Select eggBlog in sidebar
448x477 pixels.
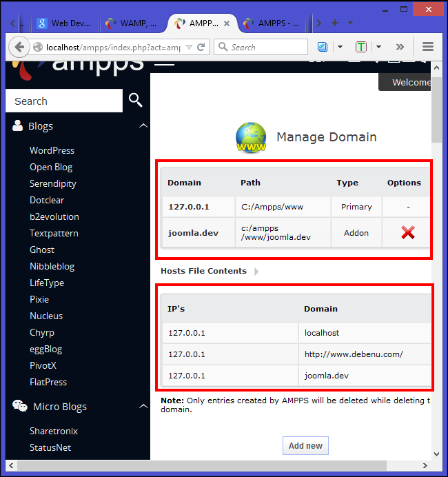point(46,349)
